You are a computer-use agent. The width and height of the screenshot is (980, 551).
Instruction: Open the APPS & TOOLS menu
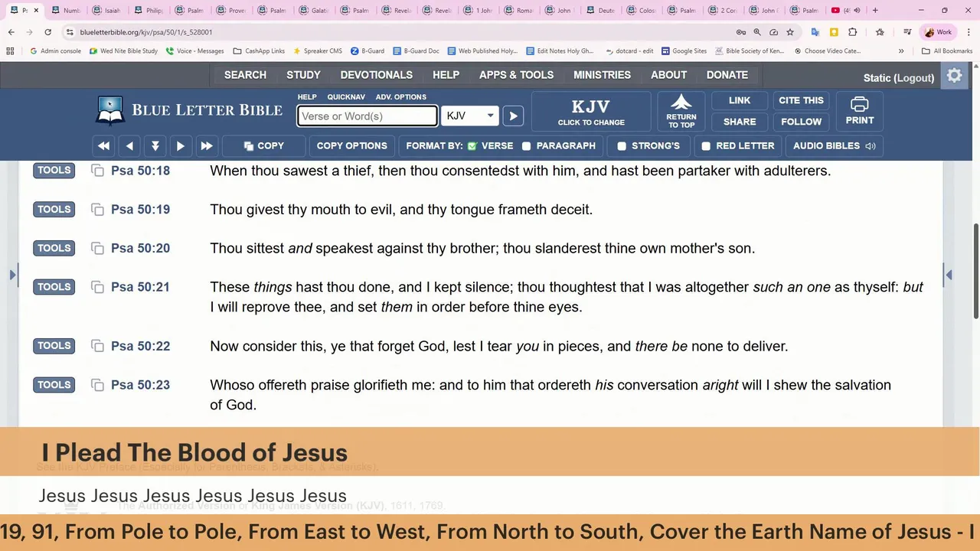pos(516,75)
